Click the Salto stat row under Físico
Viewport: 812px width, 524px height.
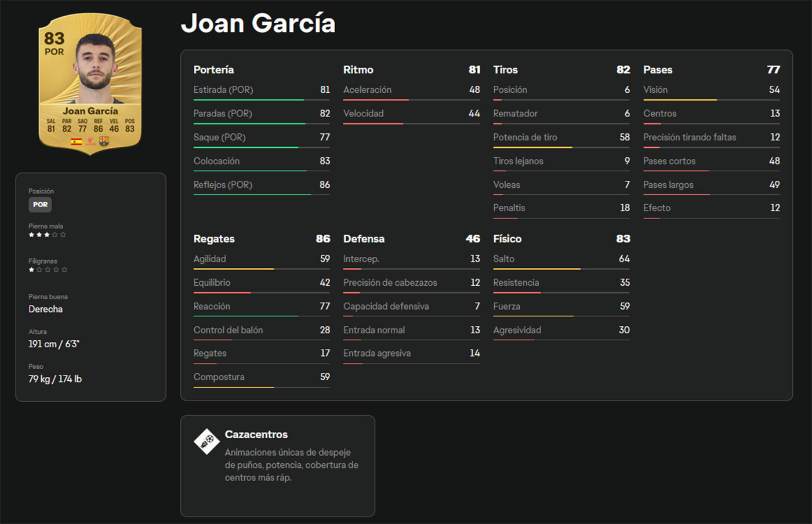(x=560, y=259)
